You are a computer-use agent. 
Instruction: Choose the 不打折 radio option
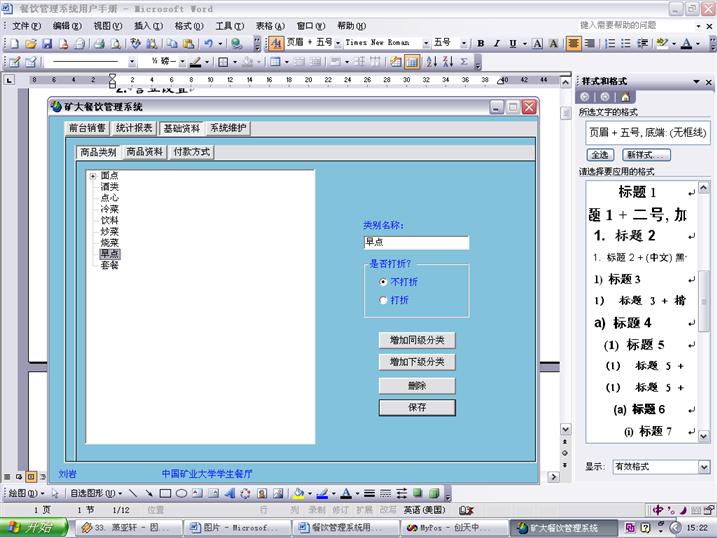383,282
